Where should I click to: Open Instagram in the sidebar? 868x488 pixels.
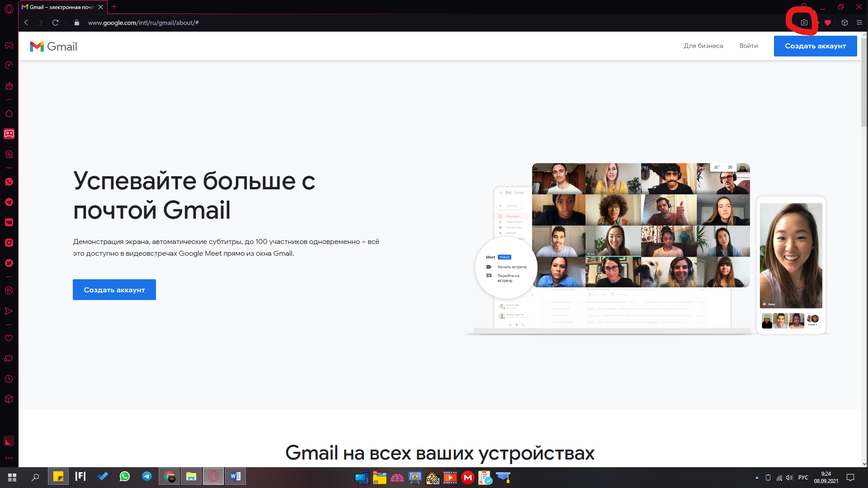tap(9, 243)
